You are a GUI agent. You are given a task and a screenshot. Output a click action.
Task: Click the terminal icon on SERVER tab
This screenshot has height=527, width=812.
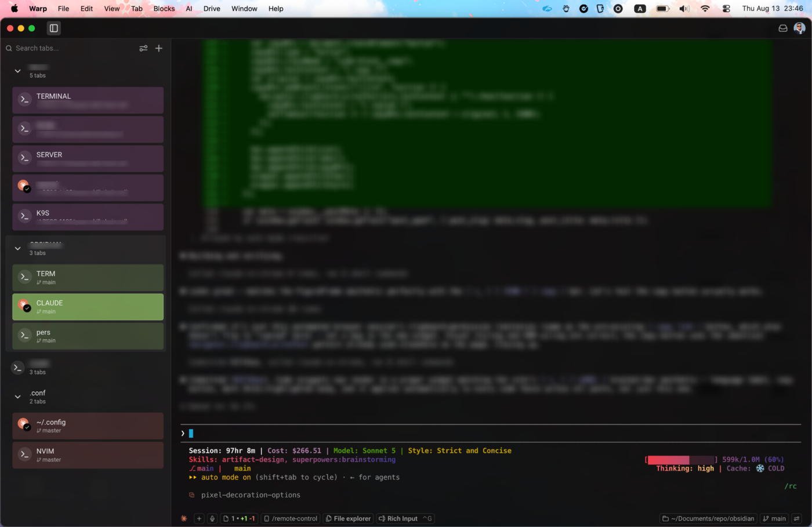(x=24, y=158)
